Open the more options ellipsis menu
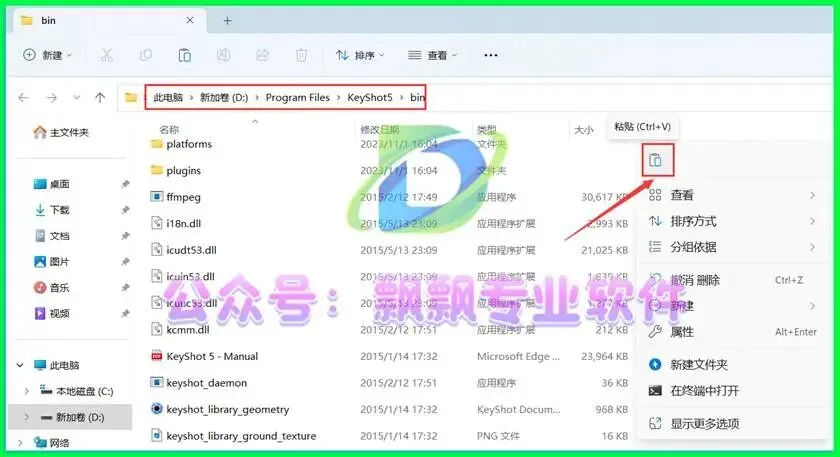This screenshot has width=840, height=457. (491, 55)
